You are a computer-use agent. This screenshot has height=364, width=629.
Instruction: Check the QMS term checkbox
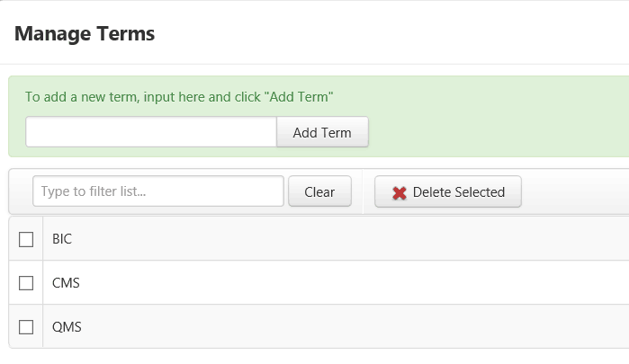coord(26,327)
